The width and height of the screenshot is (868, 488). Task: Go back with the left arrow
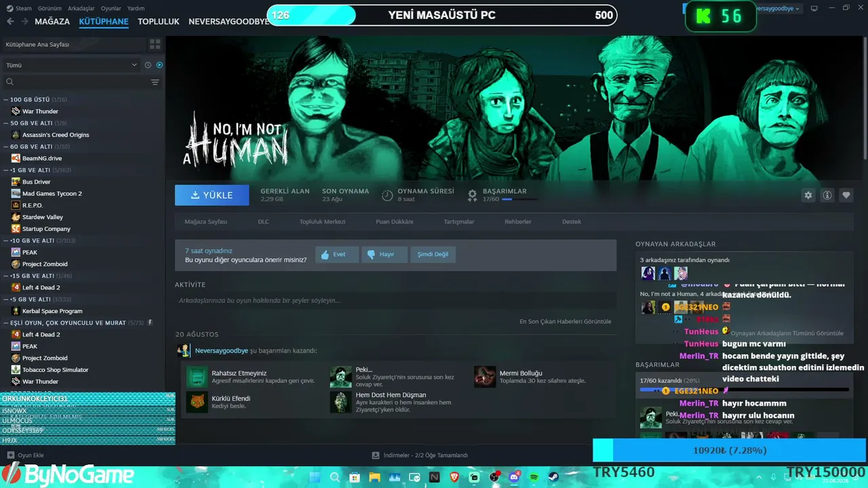coord(10,21)
